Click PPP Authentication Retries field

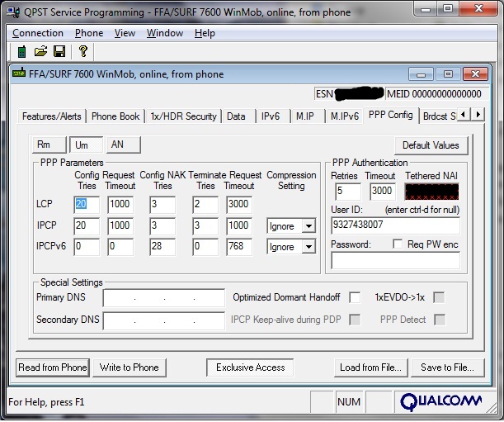(x=348, y=192)
